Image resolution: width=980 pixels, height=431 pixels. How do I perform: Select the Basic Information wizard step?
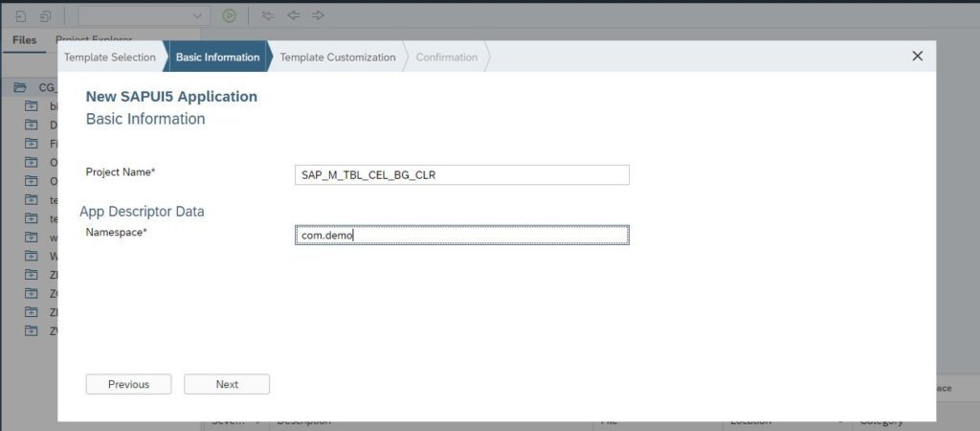tap(217, 57)
